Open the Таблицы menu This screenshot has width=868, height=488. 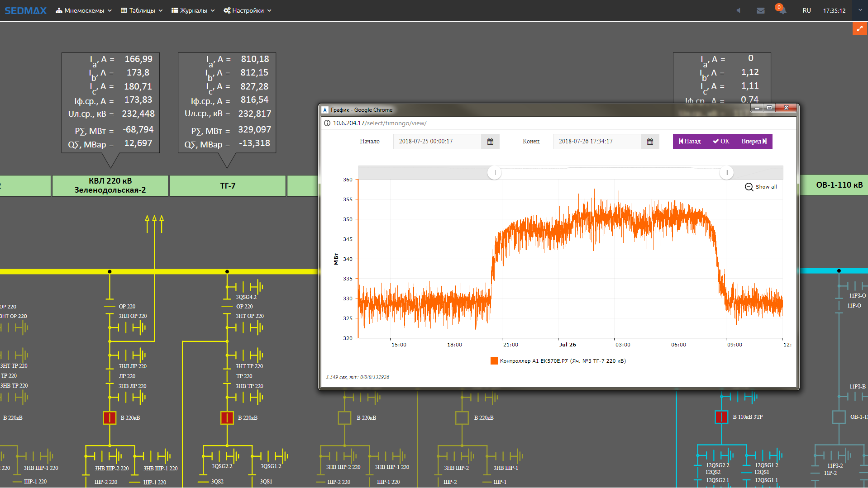click(x=142, y=10)
